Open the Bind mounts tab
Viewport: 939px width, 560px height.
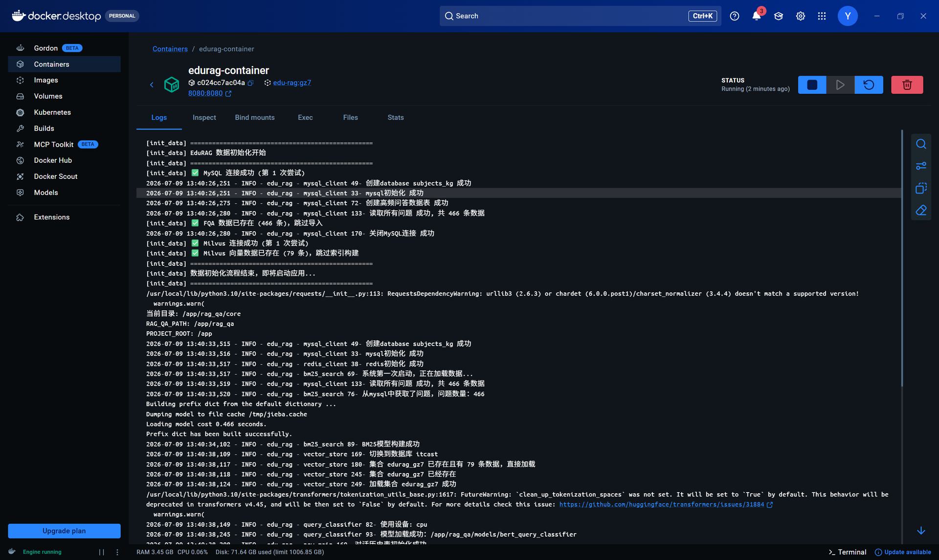tap(255, 118)
